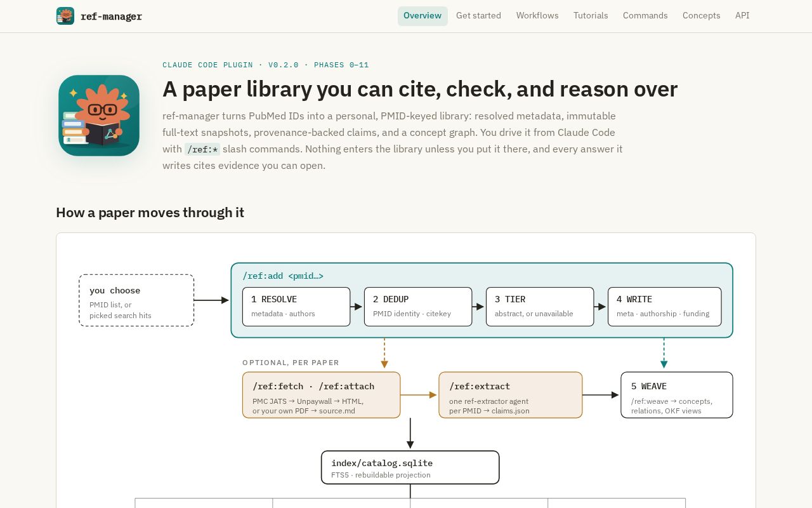Image resolution: width=812 pixels, height=508 pixels.
Task: Click the '/ref:fetch · /ref:attach' box
Action: pyautogui.click(x=321, y=395)
